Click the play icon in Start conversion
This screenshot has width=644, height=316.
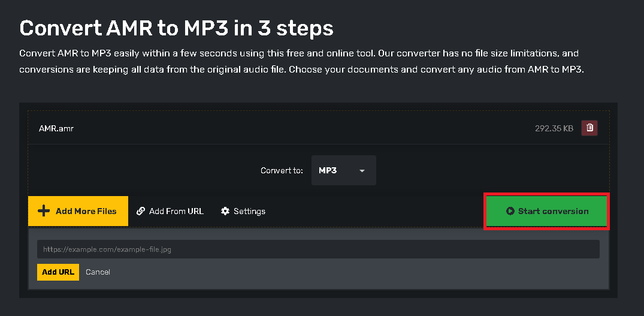pyautogui.click(x=510, y=211)
